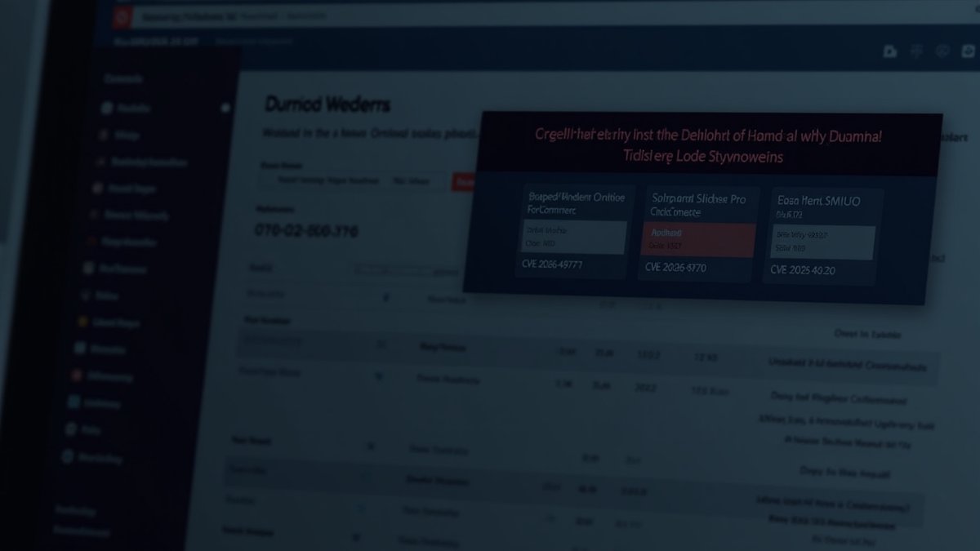Click the popup subtitle "Tidislere Lode Stynoweins"

702,157
